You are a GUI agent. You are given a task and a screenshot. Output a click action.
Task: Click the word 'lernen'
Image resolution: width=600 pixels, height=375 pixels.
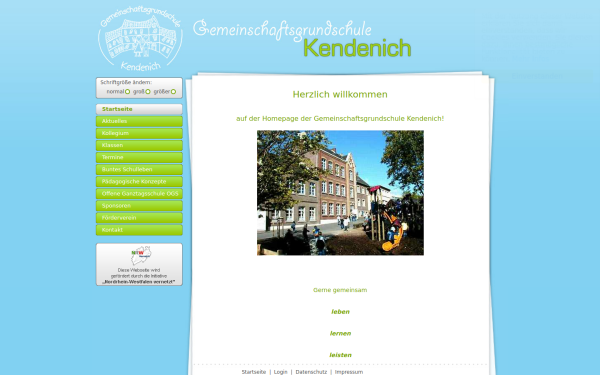tap(340, 334)
